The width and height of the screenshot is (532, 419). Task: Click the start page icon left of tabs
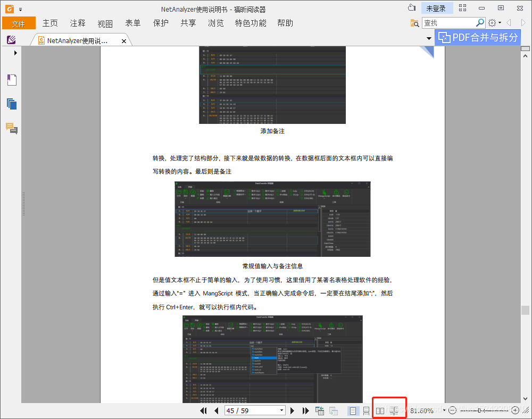[11, 40]
